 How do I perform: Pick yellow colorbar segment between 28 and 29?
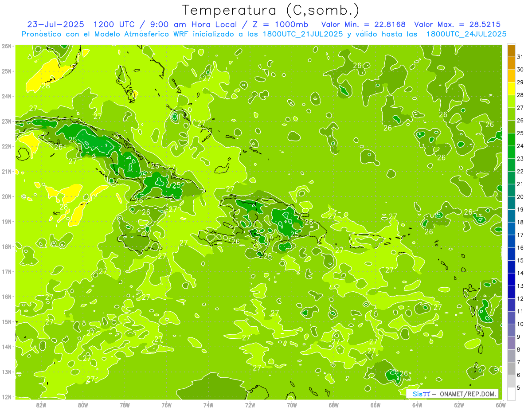511,89
